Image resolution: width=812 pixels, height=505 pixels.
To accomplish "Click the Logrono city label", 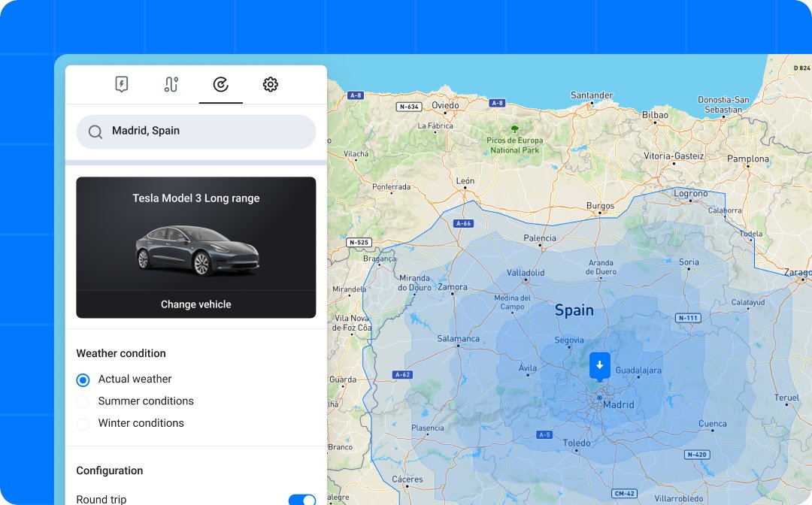I will (x=690, y=194).
